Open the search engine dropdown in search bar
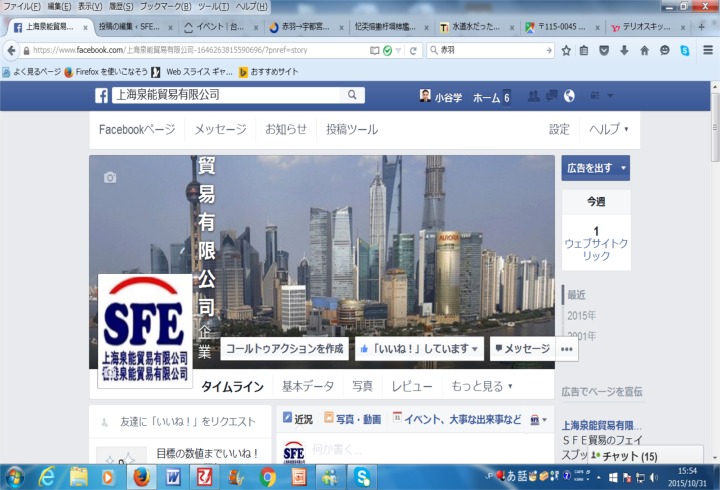This screenshot has width=720, height=490. tap(433, 51)
